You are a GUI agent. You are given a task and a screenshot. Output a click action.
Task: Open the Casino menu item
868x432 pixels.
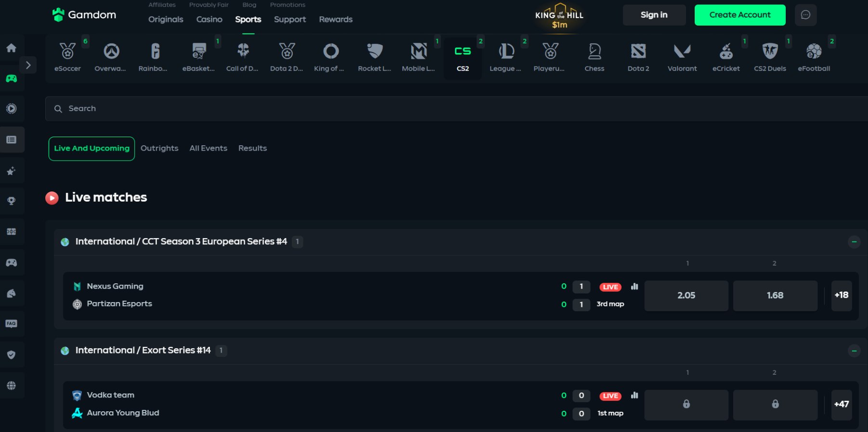209,19
